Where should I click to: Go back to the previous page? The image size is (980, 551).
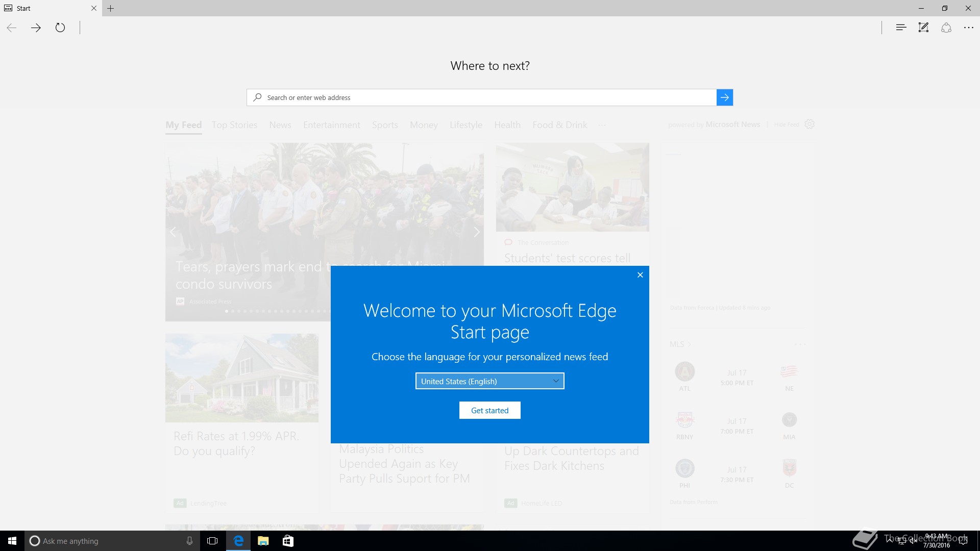pyautogui.click(x=12, y=28)
